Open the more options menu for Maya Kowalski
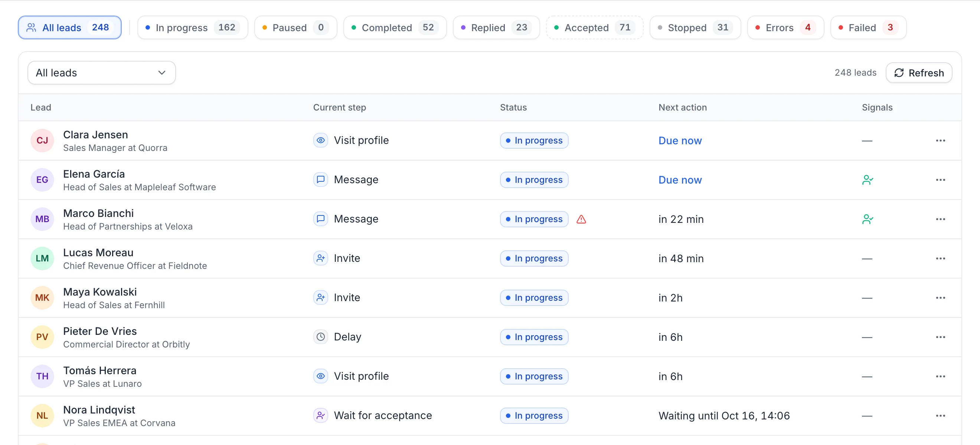Screen dimensions: 980x445 [x=940, y=297]
